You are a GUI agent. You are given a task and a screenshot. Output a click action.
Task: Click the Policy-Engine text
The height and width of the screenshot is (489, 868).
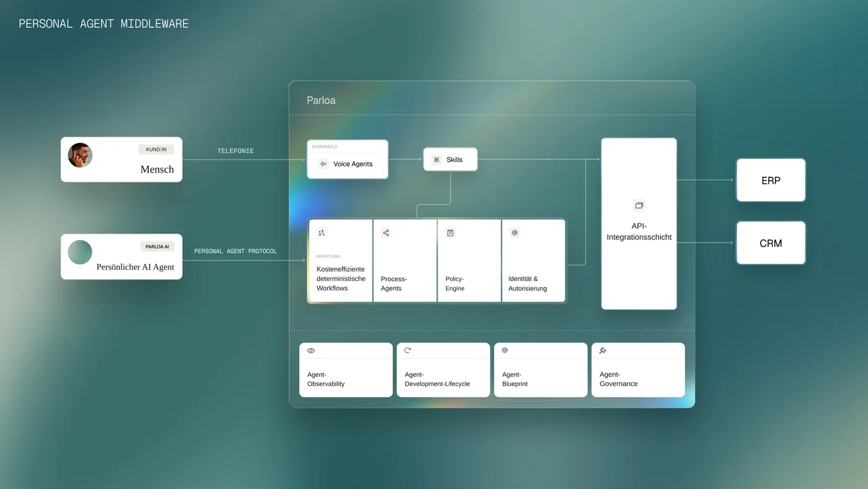455,284
